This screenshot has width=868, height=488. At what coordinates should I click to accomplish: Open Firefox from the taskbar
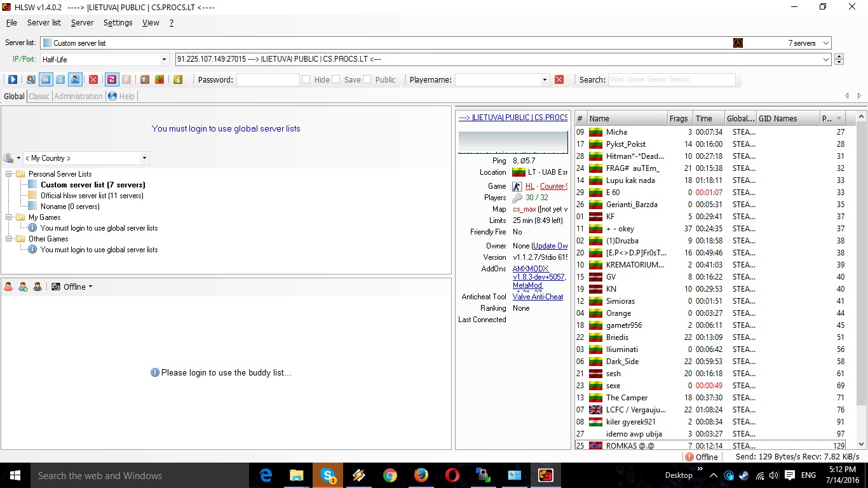pyautogui.click(x=421, y=475)
